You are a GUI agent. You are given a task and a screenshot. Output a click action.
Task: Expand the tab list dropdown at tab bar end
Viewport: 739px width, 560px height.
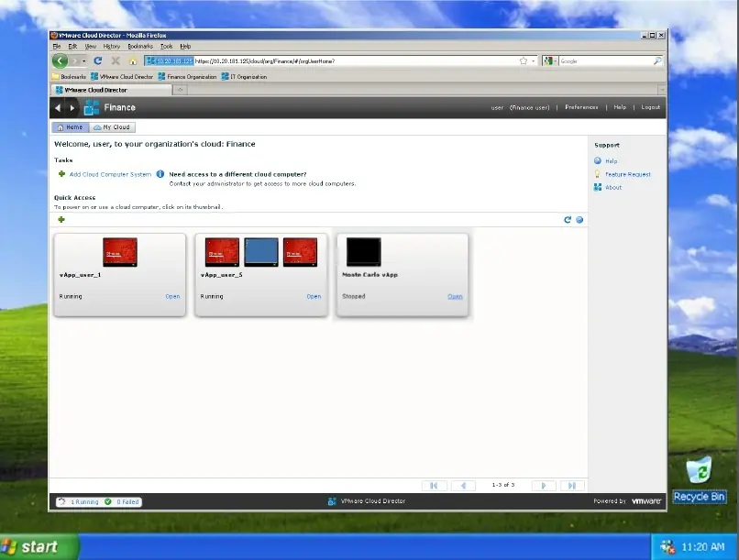(662, 90)
